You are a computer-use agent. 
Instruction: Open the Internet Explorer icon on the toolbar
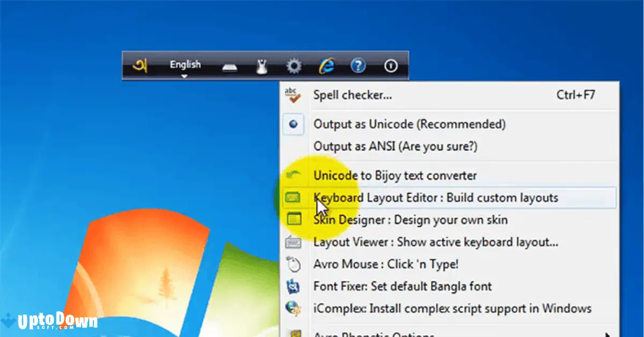coord(326,65)
